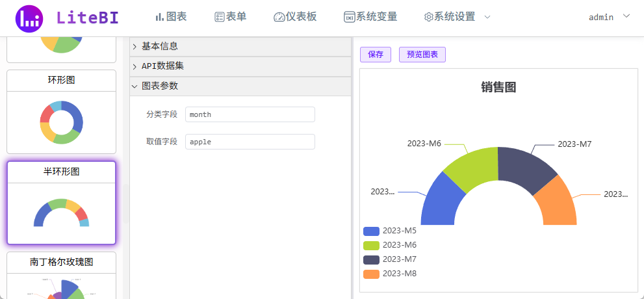Open the 系统变量 page
644x299 pixels.
[370, 17]
